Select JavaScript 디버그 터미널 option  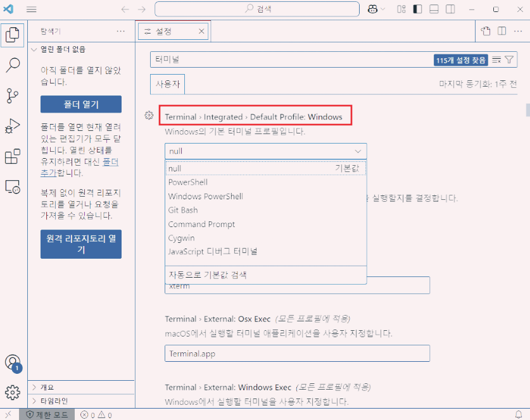tap(266, 252)
